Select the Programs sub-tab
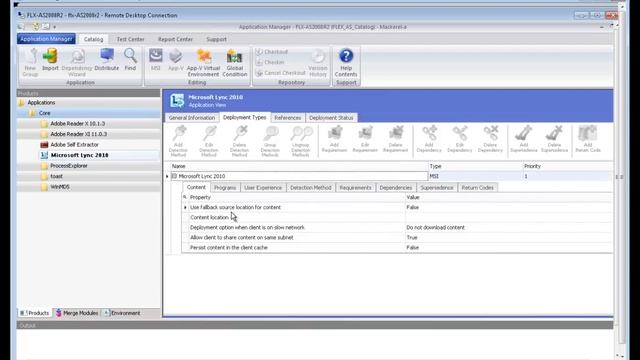Viewport: 640px width, 360px height. [x=225, y=188]
